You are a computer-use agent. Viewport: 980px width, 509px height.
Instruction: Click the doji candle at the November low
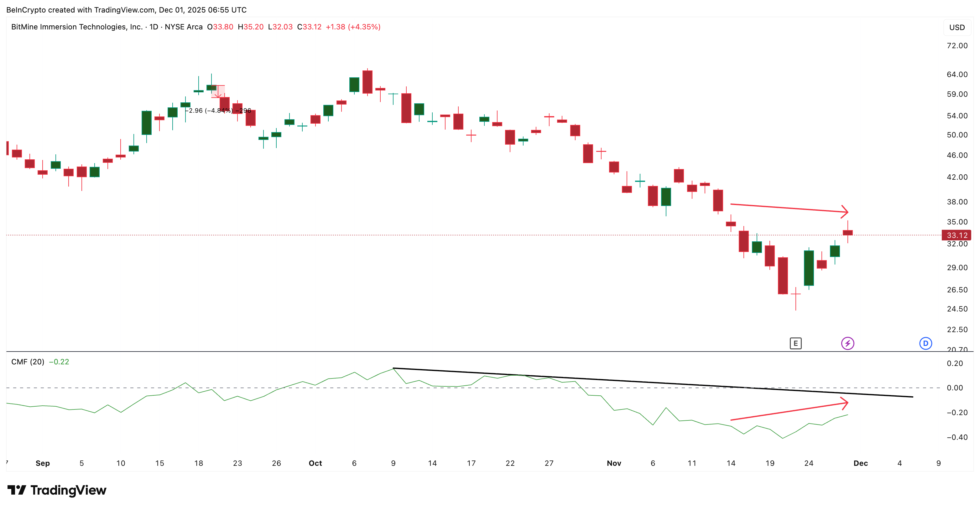[x=795, y=294]
